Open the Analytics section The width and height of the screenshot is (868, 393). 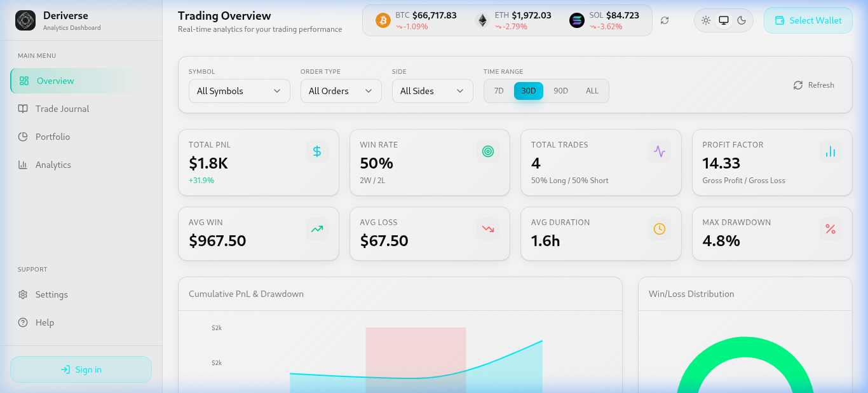click(x=81, y=165)
